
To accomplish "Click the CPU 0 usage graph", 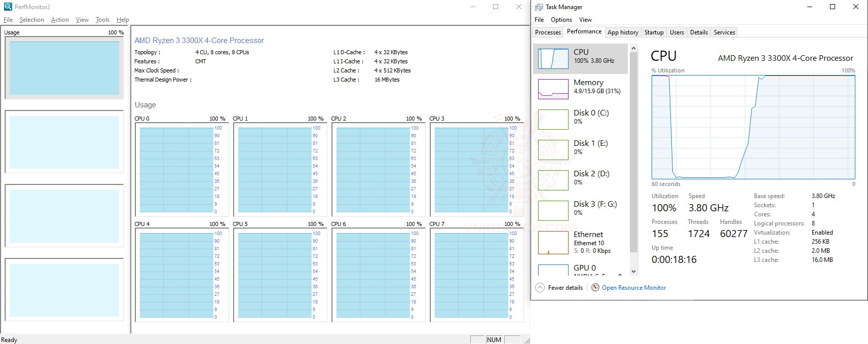I will point(181,170).
